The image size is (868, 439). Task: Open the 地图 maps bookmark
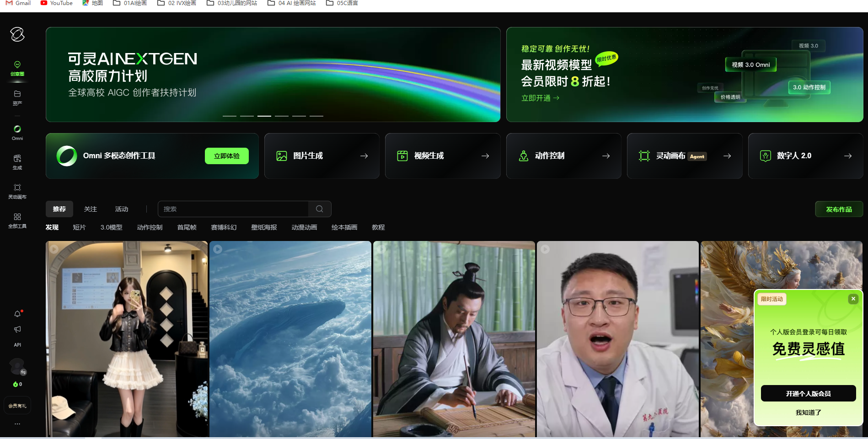click(x=93, y=3)
